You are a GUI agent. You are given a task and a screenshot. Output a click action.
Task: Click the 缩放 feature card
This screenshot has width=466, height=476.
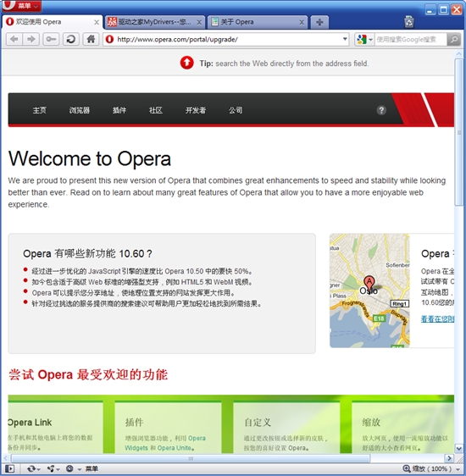tap(402, 428)
